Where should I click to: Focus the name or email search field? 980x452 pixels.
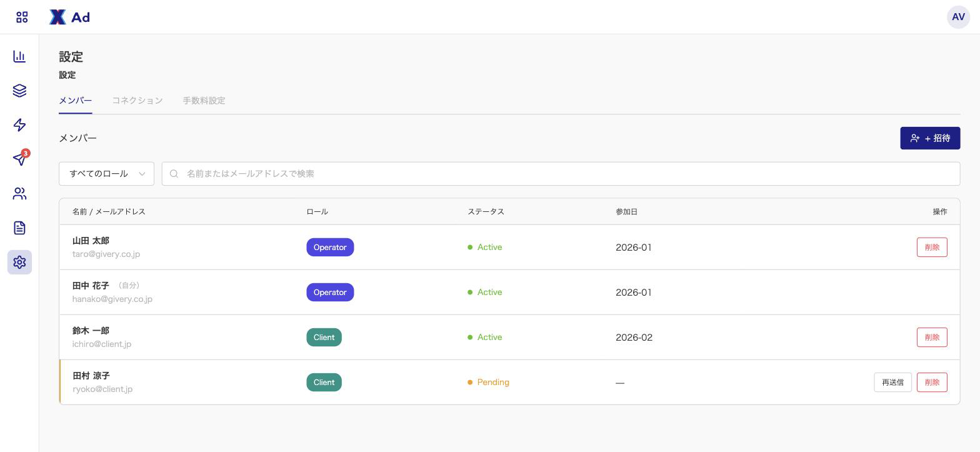click(561, 174)
